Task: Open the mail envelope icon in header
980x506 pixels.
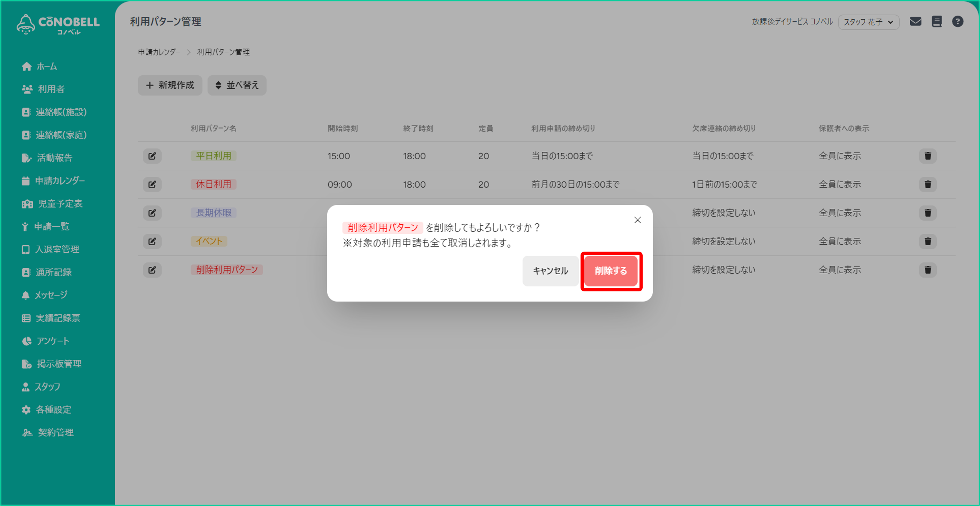Action: click(915, 22)
